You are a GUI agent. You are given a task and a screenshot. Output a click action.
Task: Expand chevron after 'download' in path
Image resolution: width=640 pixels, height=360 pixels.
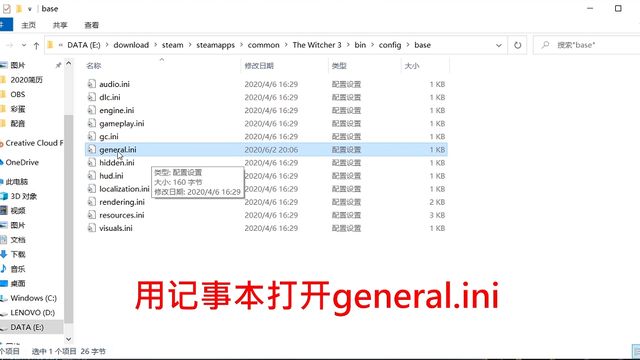tap(156, 45)
